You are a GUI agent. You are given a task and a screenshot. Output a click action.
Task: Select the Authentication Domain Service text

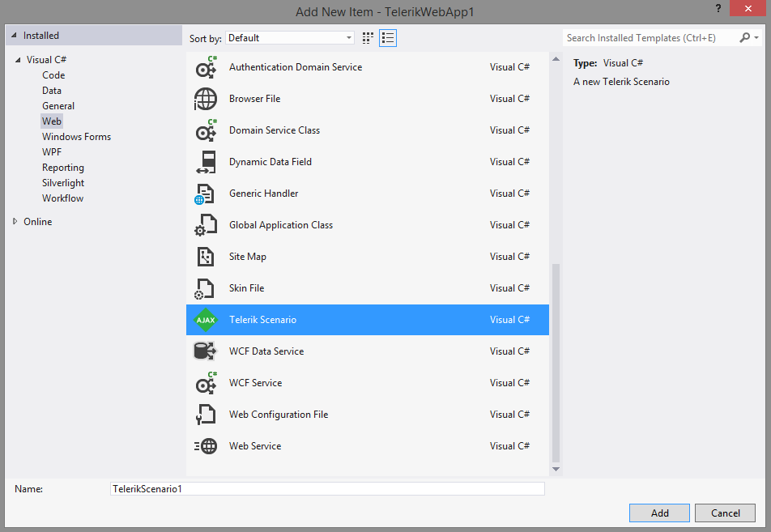point(296,67)
